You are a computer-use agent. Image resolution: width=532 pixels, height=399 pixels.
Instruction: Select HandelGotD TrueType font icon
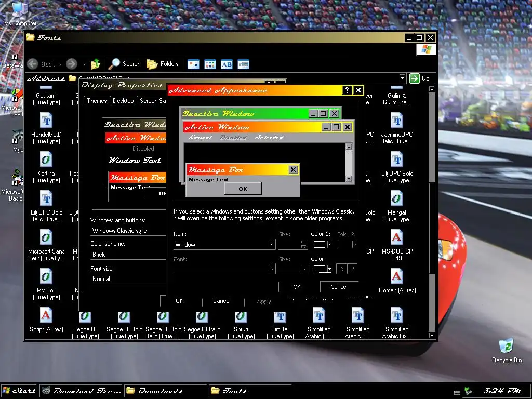pos(46,129)
